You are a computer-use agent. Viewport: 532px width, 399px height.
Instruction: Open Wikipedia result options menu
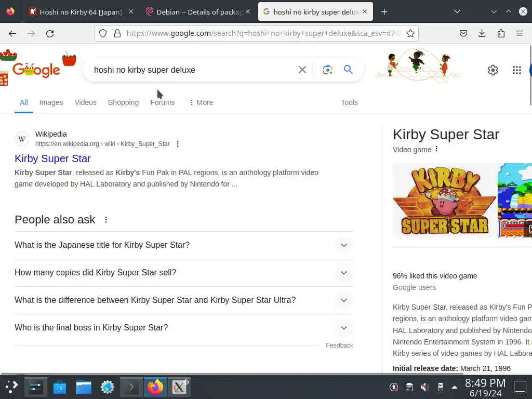(178, 144)
